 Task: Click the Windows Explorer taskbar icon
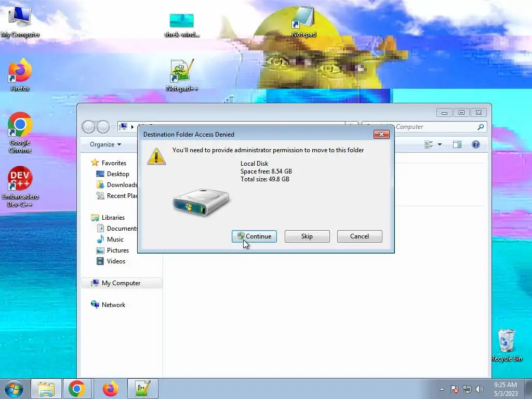point(46,389)
